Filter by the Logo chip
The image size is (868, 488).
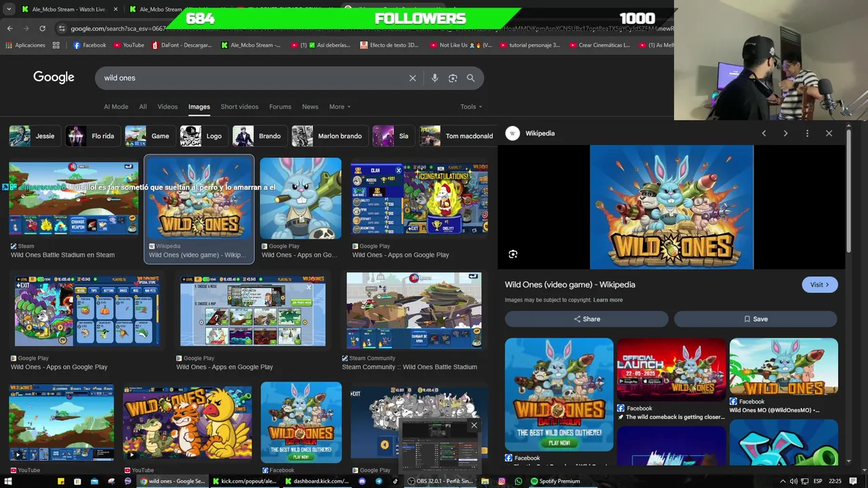pos(203,136)
